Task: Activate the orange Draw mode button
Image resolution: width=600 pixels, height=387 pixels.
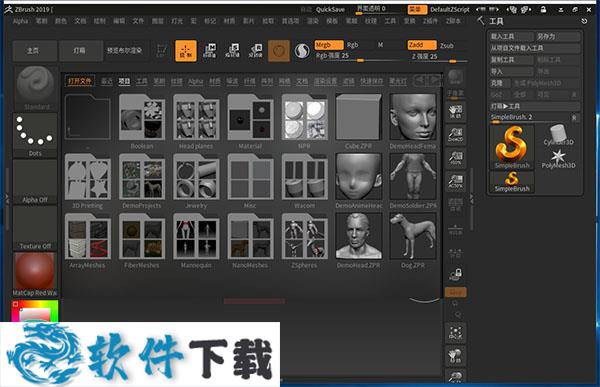Action: pos(186,51)
